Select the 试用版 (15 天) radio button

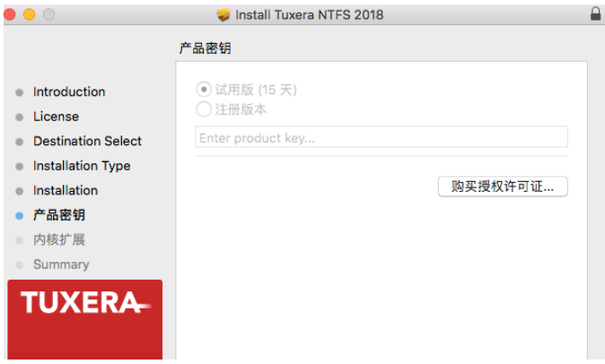tap(204, 90)
